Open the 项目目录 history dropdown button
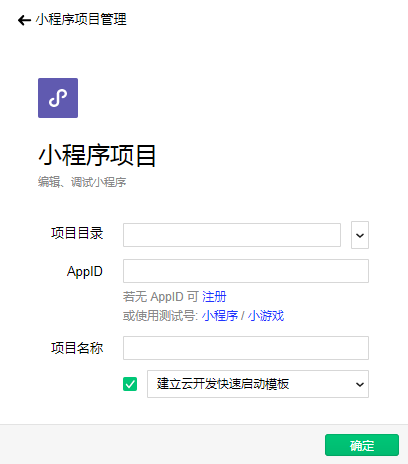Screen dimensions: 408x464 coord(360,235)
